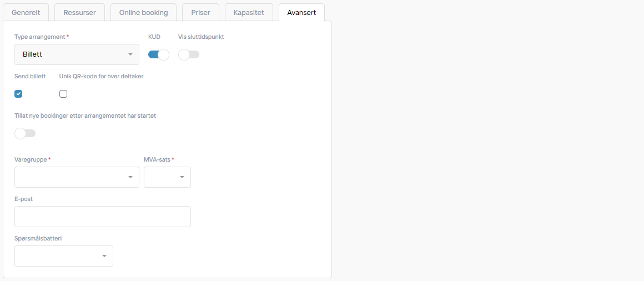Toggle Tillat nye bookinger etter arrangementet har startet
Viewport: 644px width, 281px height.
[x=25, y=133]
